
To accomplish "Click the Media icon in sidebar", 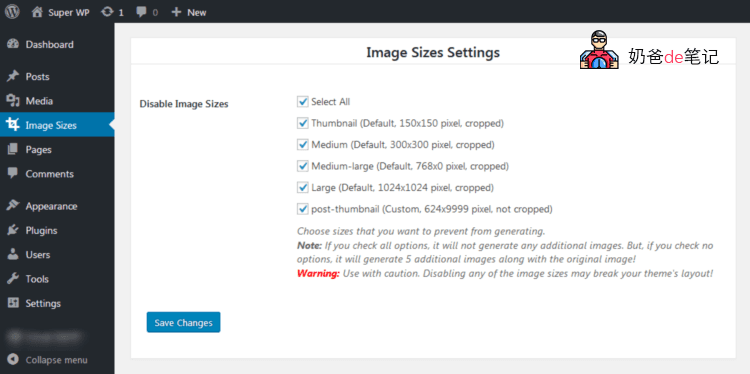I will (x=13, y=101).
